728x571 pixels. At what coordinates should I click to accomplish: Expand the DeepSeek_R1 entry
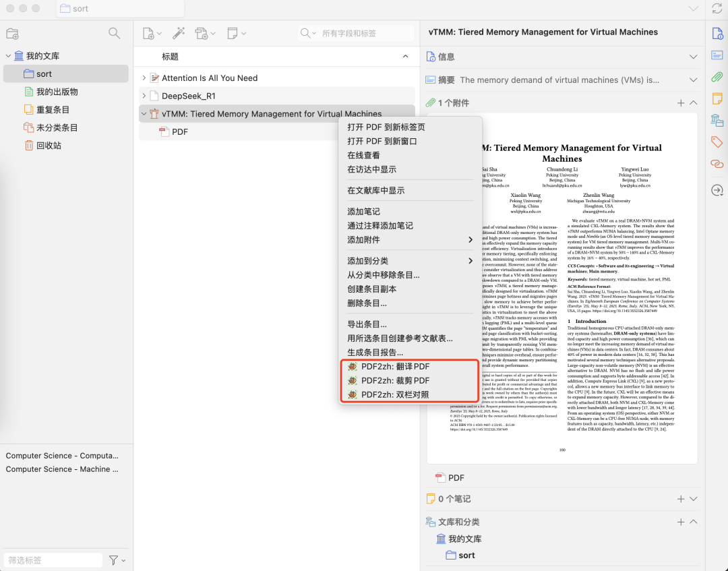[x=144, y=96]
